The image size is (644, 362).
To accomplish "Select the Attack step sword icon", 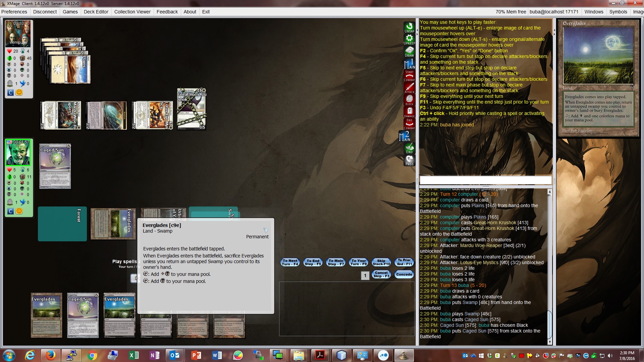I will [409, 87].
